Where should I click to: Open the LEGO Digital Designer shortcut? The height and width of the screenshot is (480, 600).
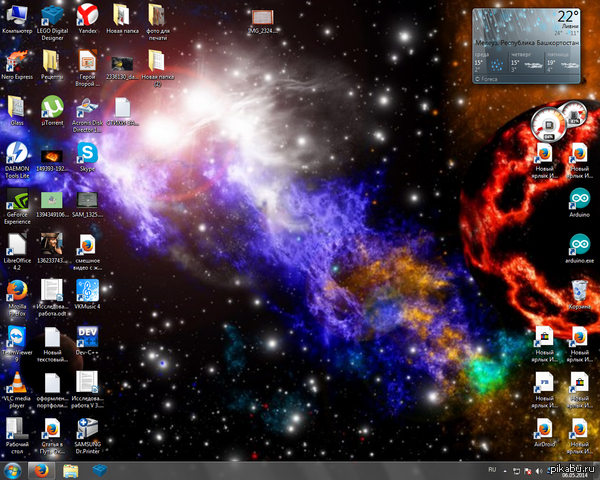click(x=51, y=17)
